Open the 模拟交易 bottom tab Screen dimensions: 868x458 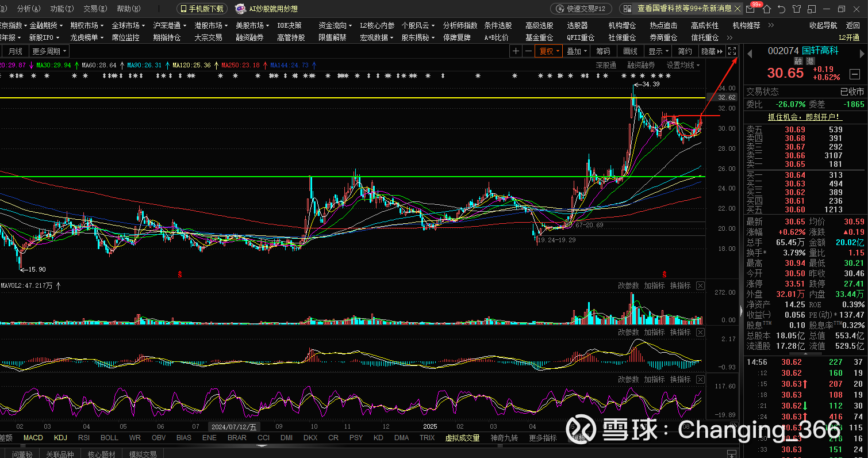tap(143, 454)
